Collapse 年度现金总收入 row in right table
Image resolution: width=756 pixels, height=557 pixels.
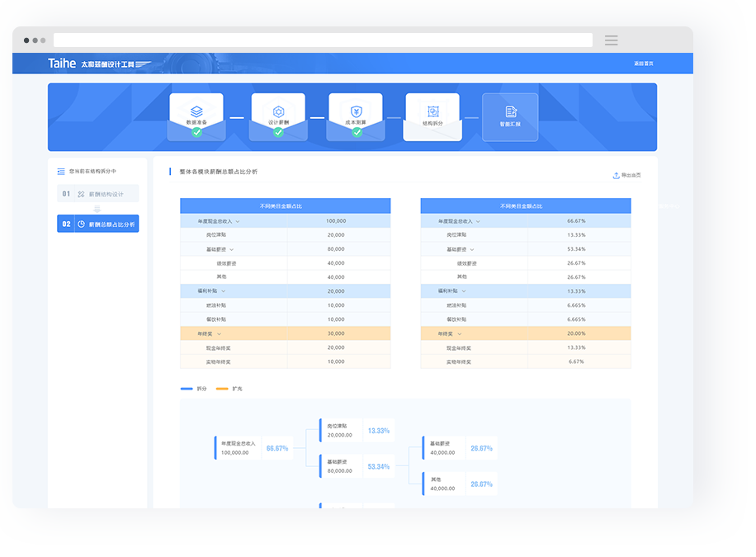point(478,221)
